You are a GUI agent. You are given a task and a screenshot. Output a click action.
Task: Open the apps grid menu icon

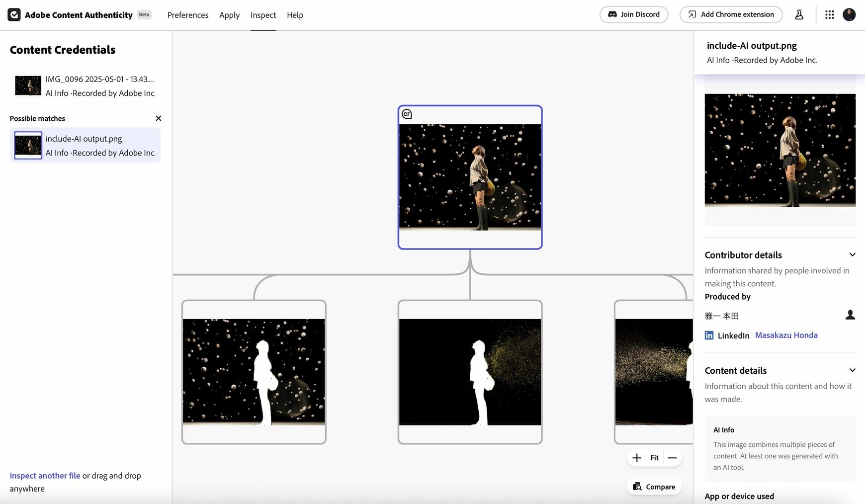(x=829, y=15)
